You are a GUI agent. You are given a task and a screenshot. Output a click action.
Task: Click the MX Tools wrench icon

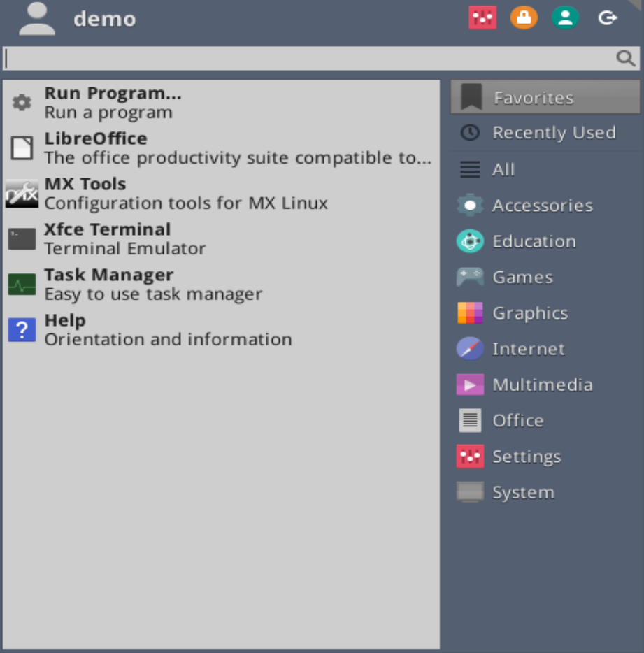(22, 193)
